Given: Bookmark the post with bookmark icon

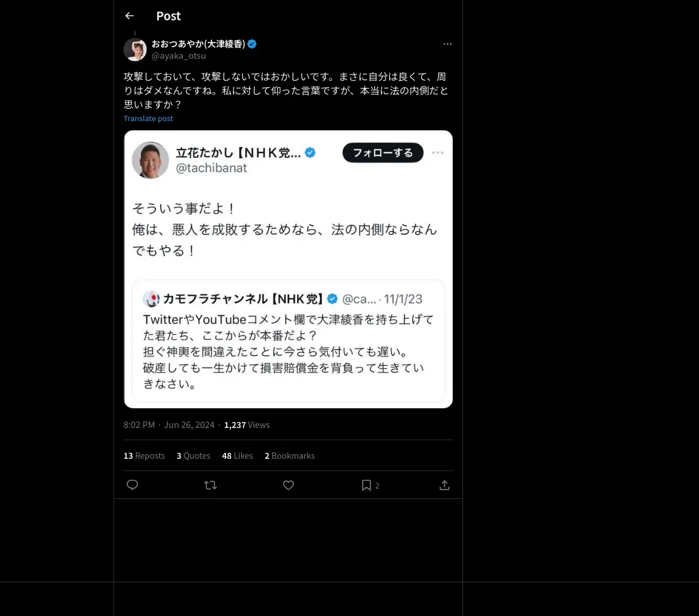Looking at the screenshot, I should click(x=366, y=485).
